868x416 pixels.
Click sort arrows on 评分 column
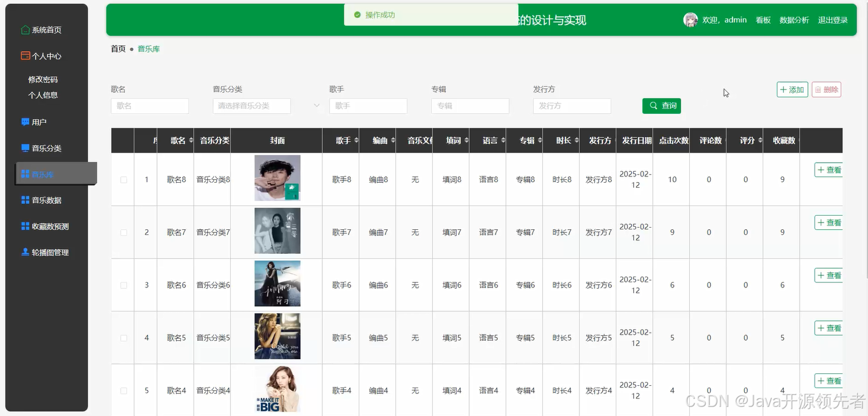pos(759,141)
